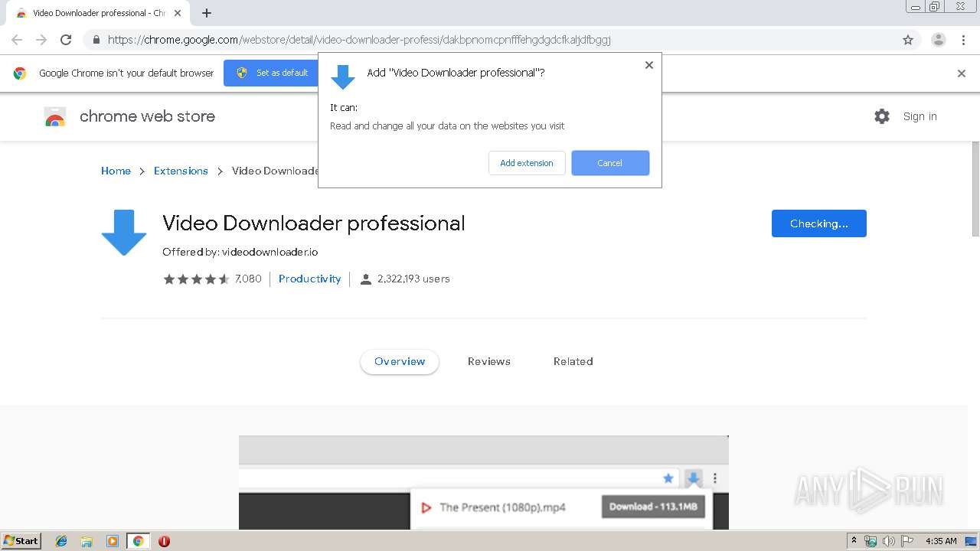Click the lock icon in address bar
The height and width of the screenshot is (551, 980).
coord(96,40)
